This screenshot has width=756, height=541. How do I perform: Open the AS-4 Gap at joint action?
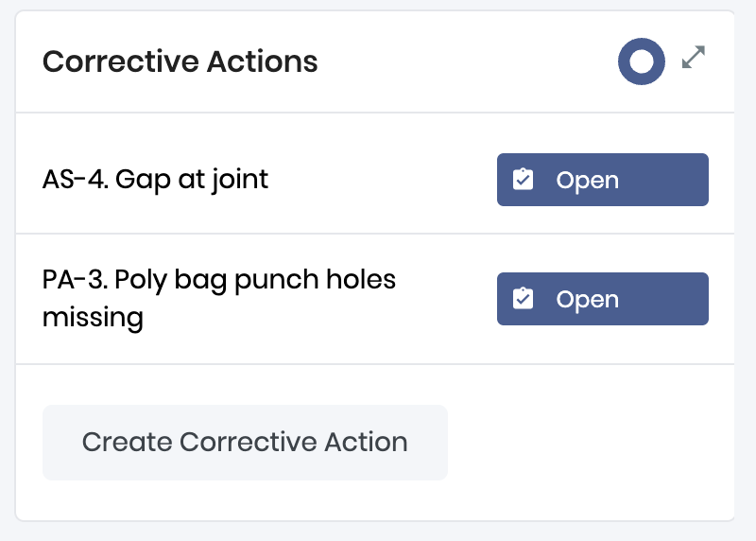pyautogui.click(x=603, y=180)
